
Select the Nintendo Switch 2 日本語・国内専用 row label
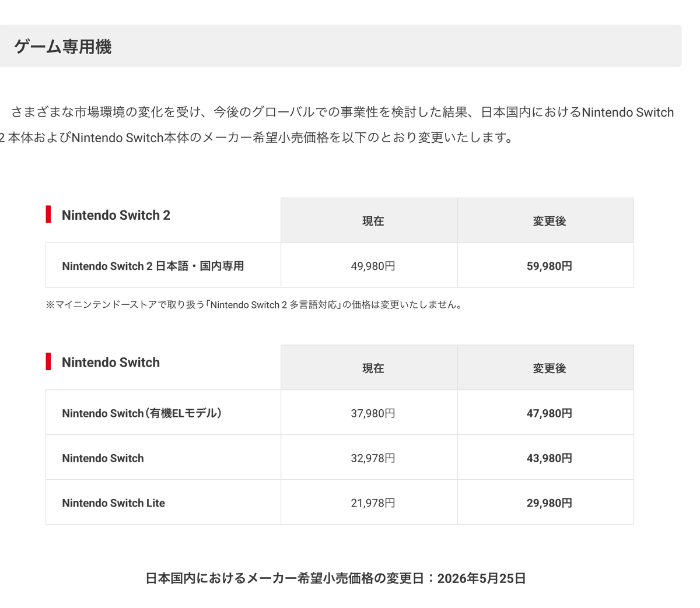[x=153, y=266]
